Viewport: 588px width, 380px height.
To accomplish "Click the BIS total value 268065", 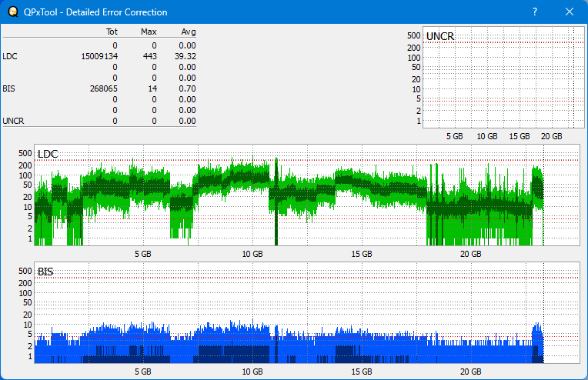I will (x=103, y=88).
